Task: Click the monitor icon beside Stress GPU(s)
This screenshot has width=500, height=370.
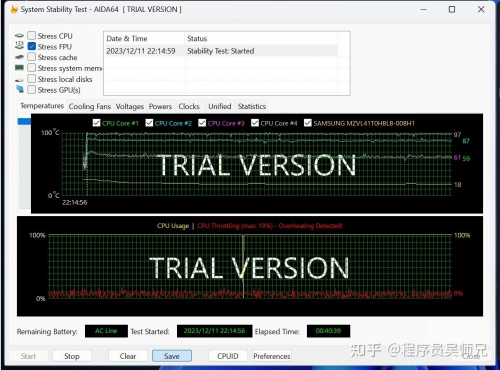Action: coord(20,89)
